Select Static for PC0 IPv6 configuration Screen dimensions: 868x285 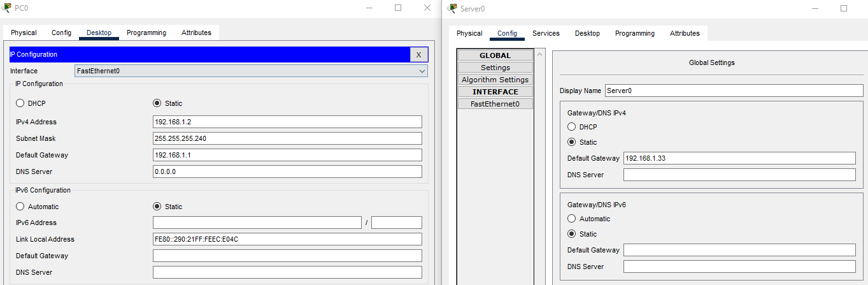click(x=157, y=207)
